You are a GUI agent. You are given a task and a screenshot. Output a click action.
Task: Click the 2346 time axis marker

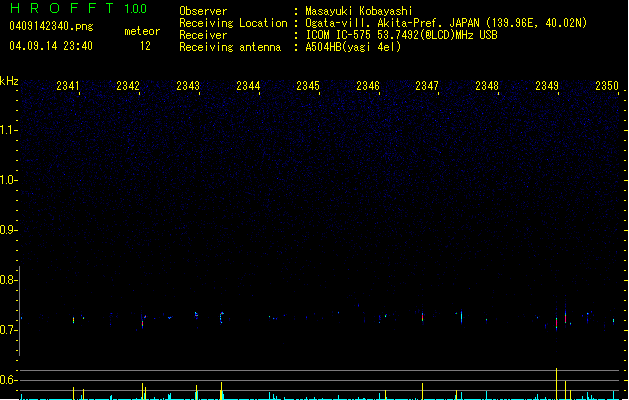click(368, 86)
